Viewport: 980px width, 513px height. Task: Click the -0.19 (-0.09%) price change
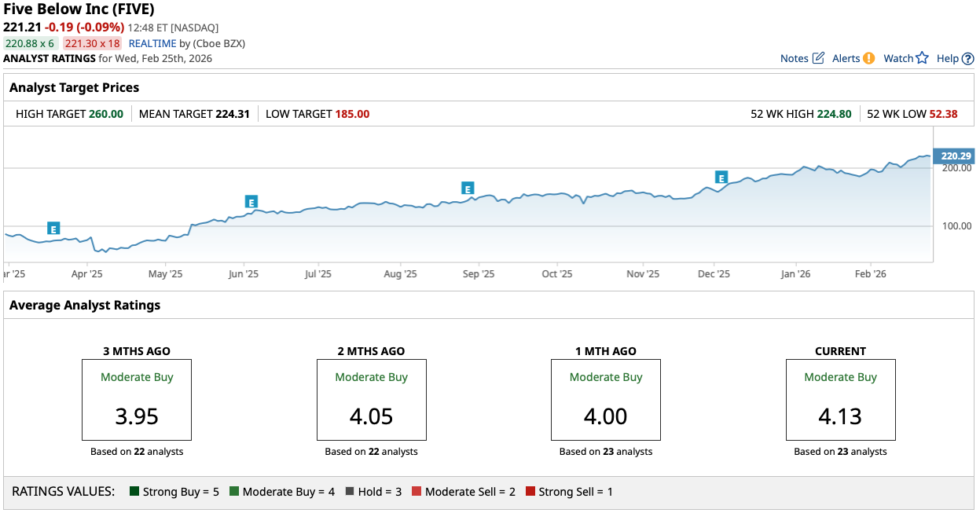(x=84, y=27)
